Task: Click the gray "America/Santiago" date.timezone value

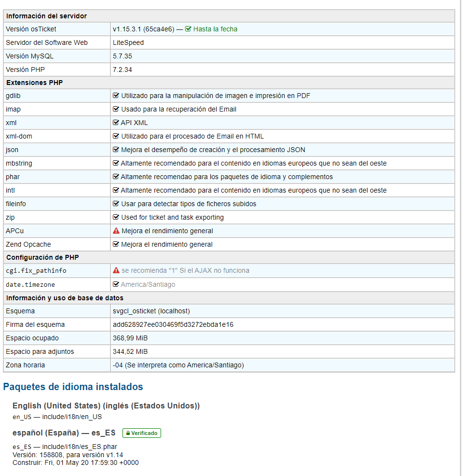Action: pyautogui.click(x=148, y=284)
